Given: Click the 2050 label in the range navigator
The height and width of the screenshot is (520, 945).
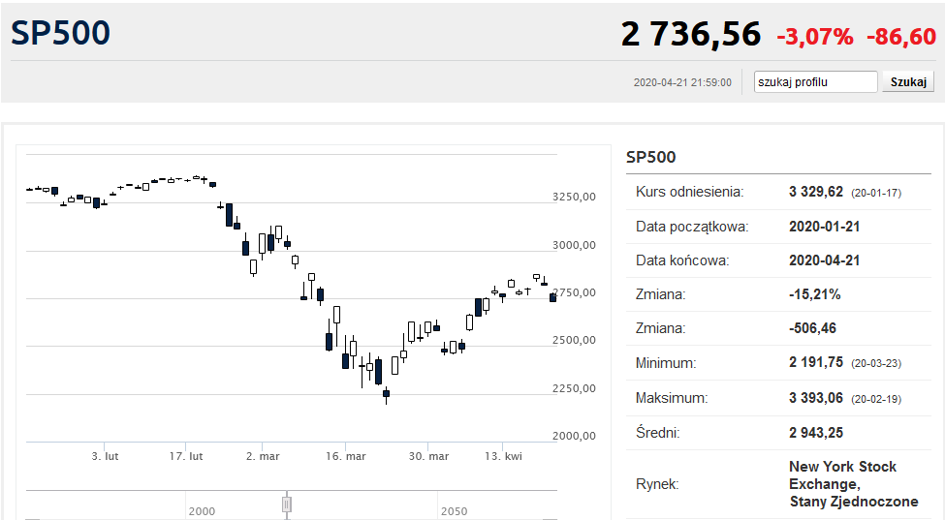Looking at the screenshot, I should click(x=453, y=511).
